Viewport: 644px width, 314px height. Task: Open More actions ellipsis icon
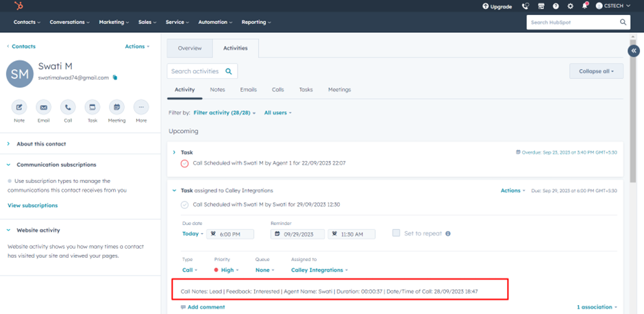[x=141, y=107]
